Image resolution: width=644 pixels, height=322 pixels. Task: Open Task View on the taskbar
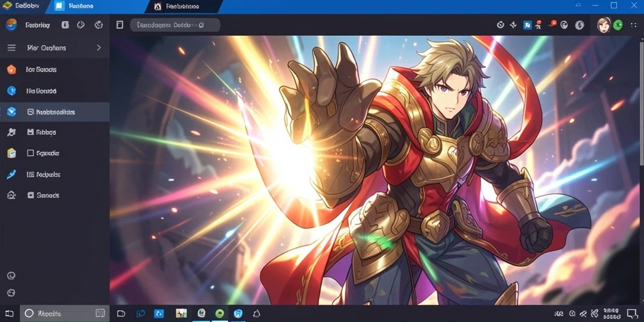(121, 314)
